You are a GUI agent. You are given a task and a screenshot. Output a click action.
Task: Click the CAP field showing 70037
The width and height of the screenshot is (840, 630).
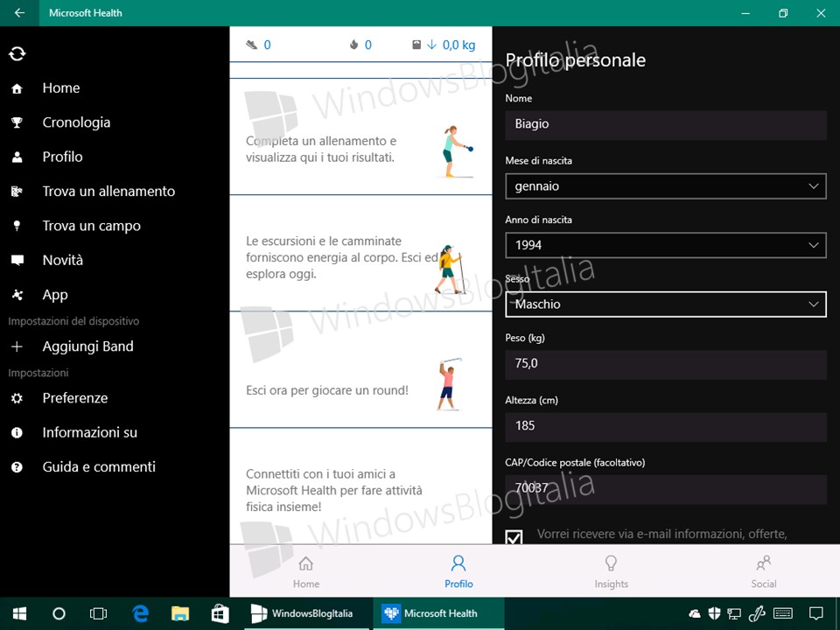(665, 488)
